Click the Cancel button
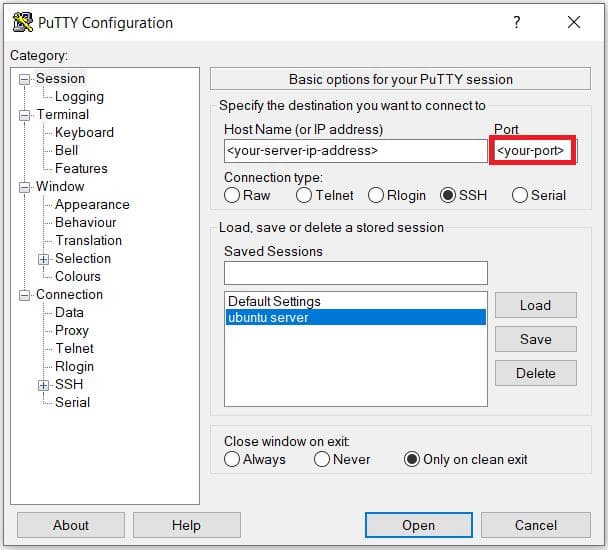608x550 pixels. coord(536,525)
